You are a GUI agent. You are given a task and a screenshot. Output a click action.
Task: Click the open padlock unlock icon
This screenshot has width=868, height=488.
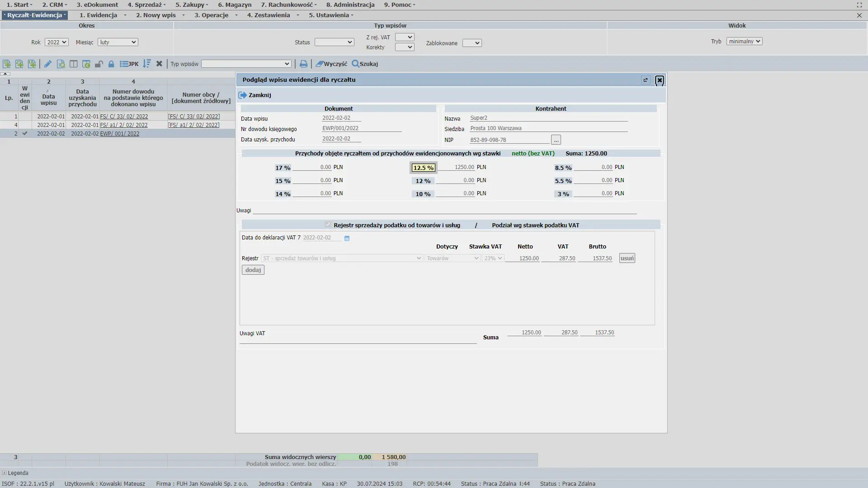tap(99, 64)
